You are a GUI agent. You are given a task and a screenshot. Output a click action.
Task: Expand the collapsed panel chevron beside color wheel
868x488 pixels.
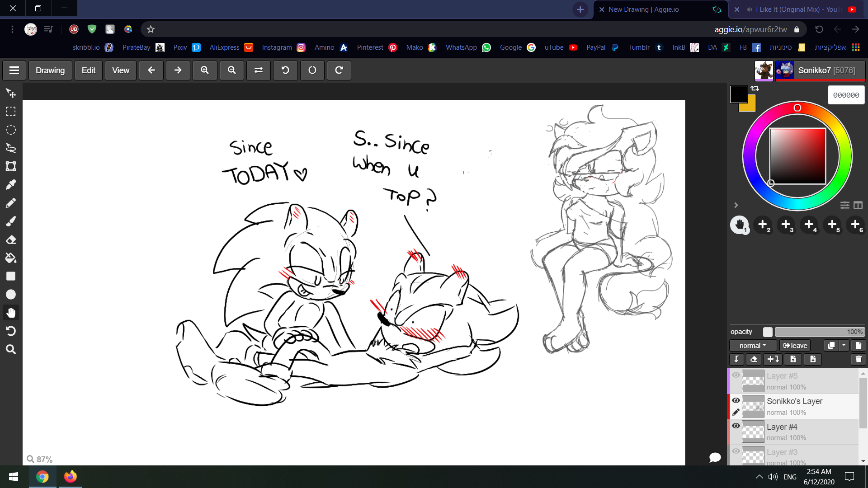click(736, 205)
